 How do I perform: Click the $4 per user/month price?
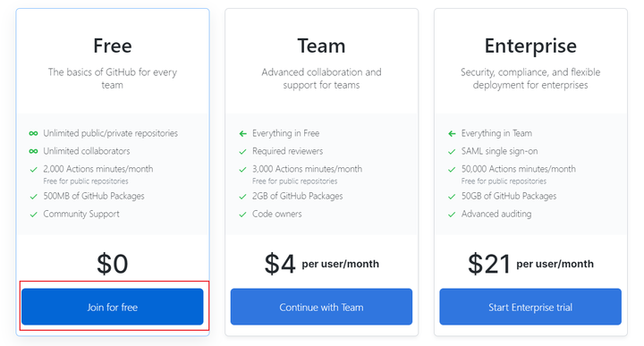[x=322, y=264]
